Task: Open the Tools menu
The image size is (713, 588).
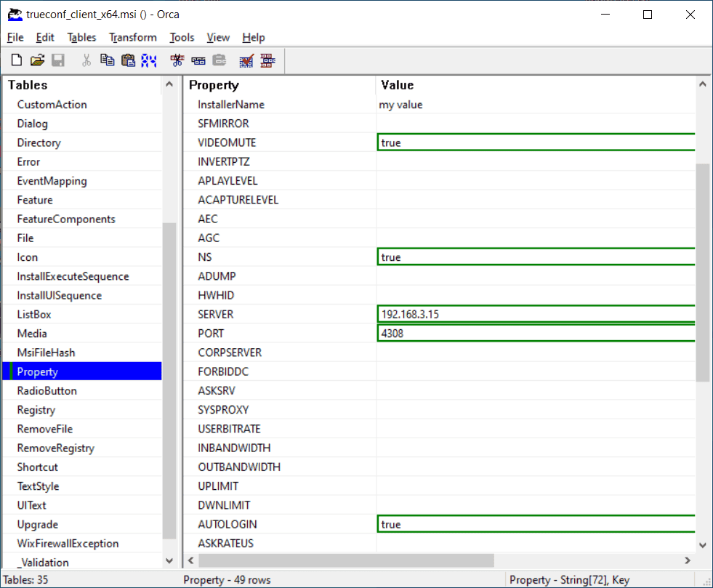Action: (x=182, y=37)
